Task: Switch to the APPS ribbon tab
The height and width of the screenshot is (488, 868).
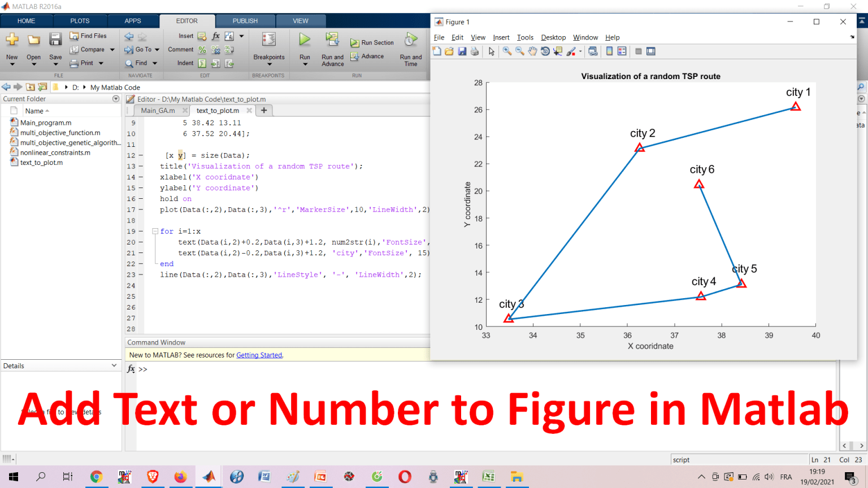Action: pyautogui.click(x=133, y=21)
